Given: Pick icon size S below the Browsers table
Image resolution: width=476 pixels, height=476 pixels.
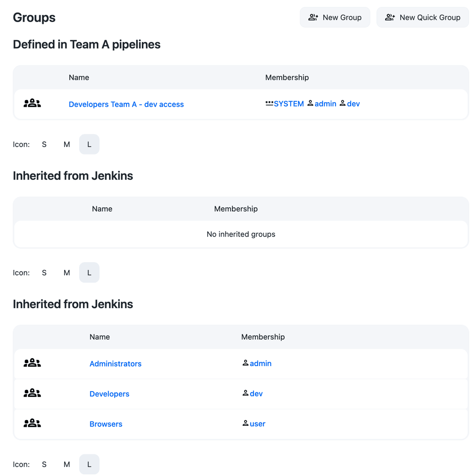Looking at the screenshot, I should (x=44, y=464).
